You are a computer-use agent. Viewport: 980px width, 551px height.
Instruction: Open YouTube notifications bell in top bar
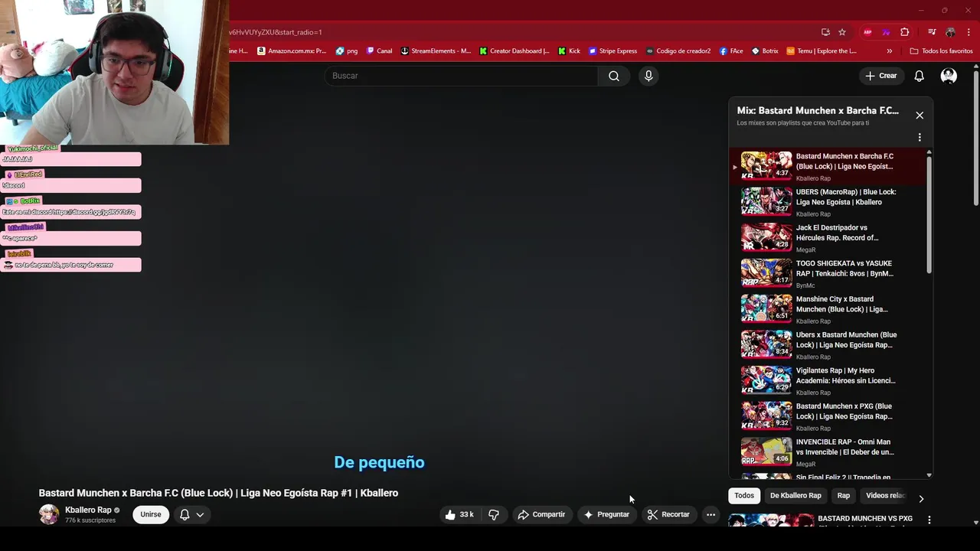[x=920, y=76]
